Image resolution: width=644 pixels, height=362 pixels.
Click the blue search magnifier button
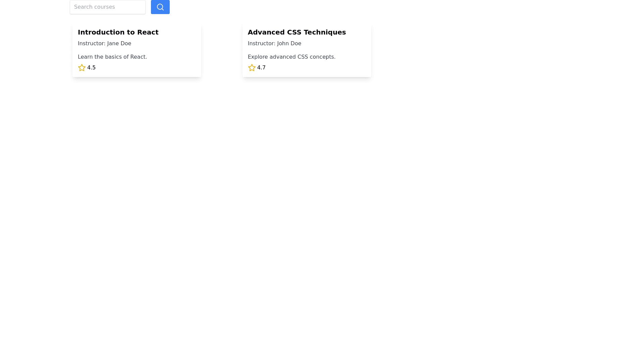(160, 7)
